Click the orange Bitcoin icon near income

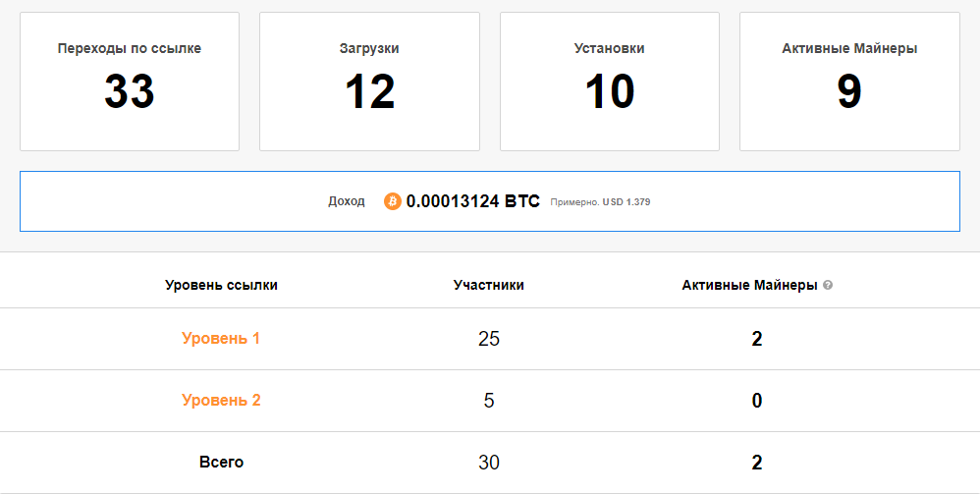tap(393, 201)
